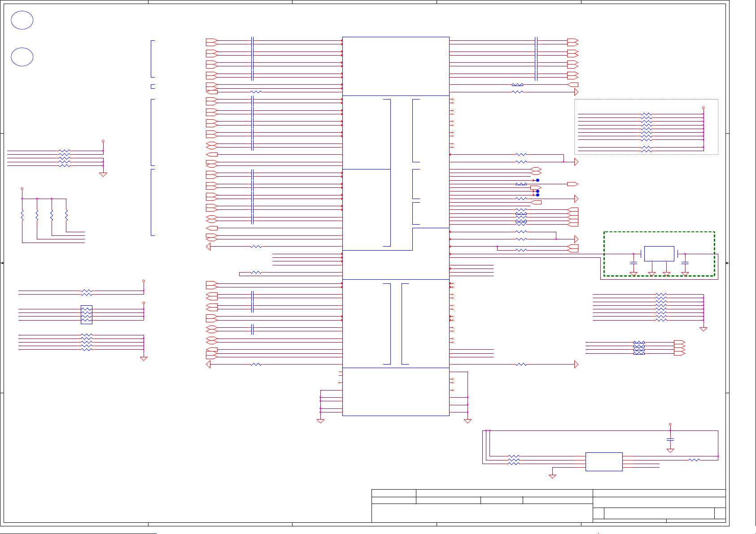Click ground symbol left of bottom small IC
The image size is (756, 534).
click(553, 476)
